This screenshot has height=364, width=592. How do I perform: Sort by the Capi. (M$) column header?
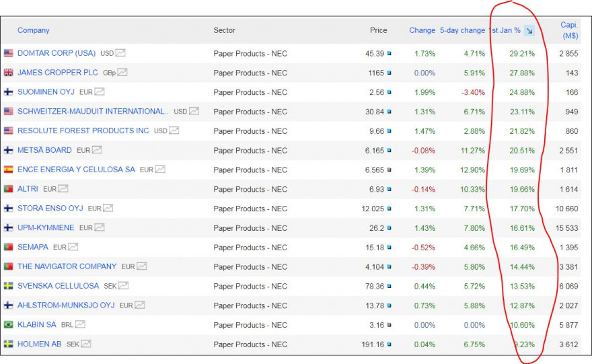(570, 30)
